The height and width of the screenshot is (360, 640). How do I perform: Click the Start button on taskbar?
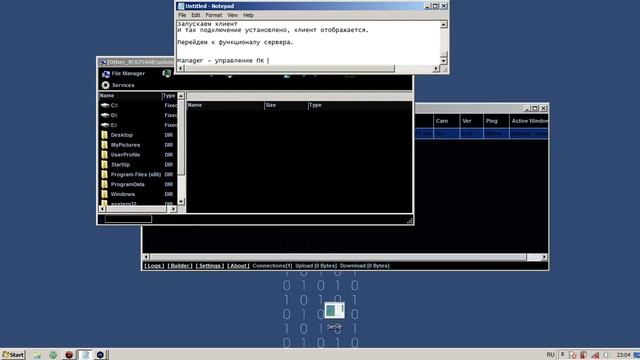(x=13, y=355)
